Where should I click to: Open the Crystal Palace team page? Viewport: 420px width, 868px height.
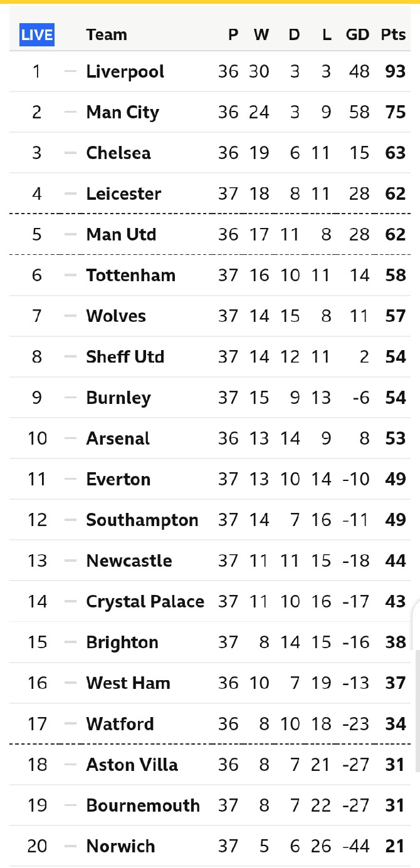tap(145, 602)
